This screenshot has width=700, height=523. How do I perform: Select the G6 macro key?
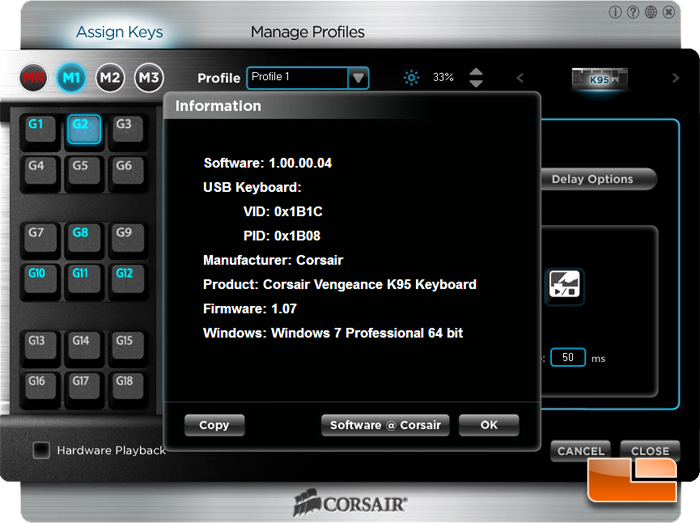pyautogui.click(x=128, y=170)
